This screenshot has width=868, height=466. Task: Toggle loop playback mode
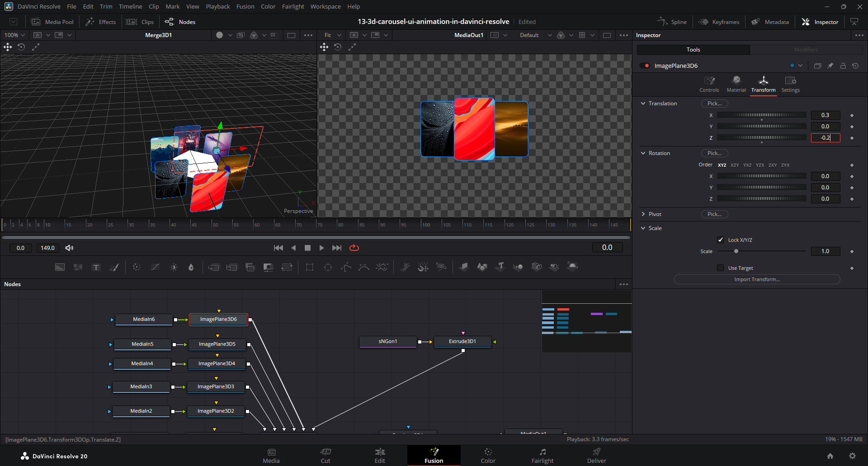[354, 248]
